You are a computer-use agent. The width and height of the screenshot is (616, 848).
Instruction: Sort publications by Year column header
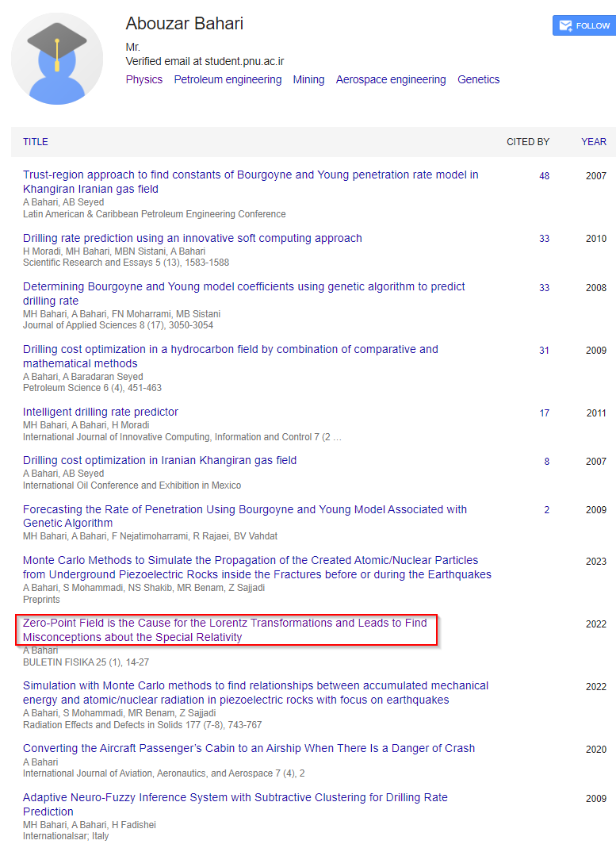point(593,142)
